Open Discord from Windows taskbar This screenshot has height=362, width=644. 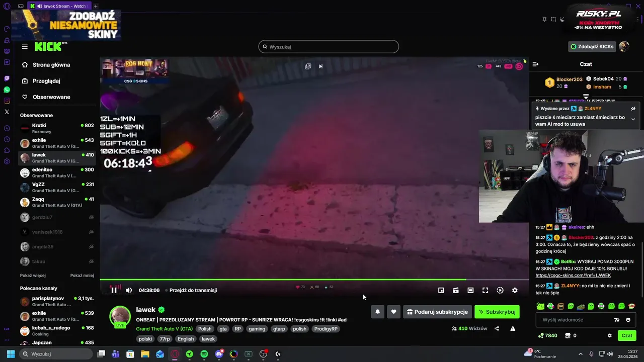coord(219,354)
